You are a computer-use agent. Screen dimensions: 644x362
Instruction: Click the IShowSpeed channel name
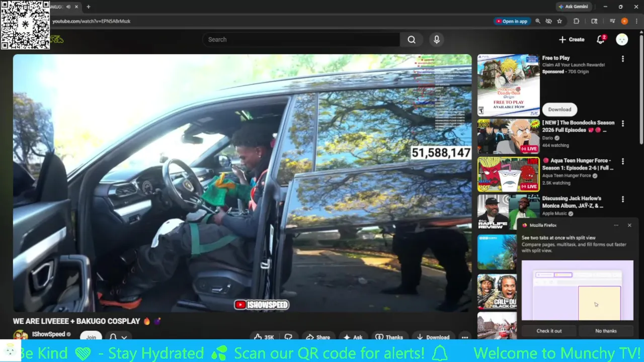(49, 334)
